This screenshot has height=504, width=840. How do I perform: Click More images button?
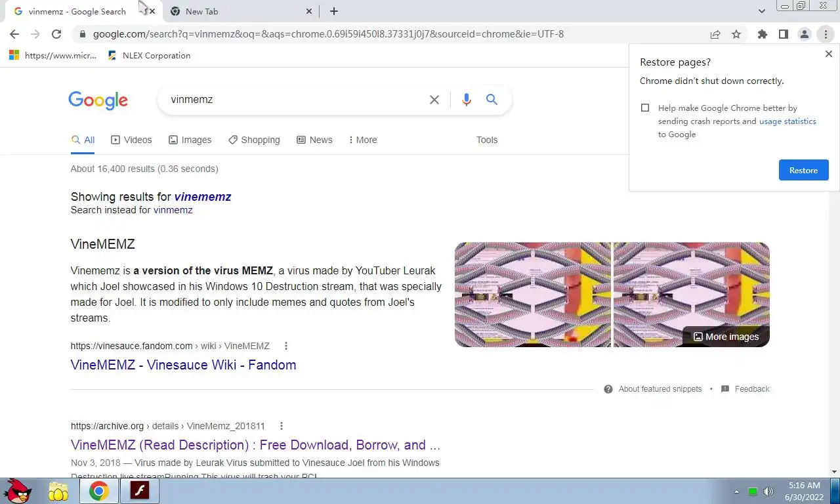[x=726, y=337]
